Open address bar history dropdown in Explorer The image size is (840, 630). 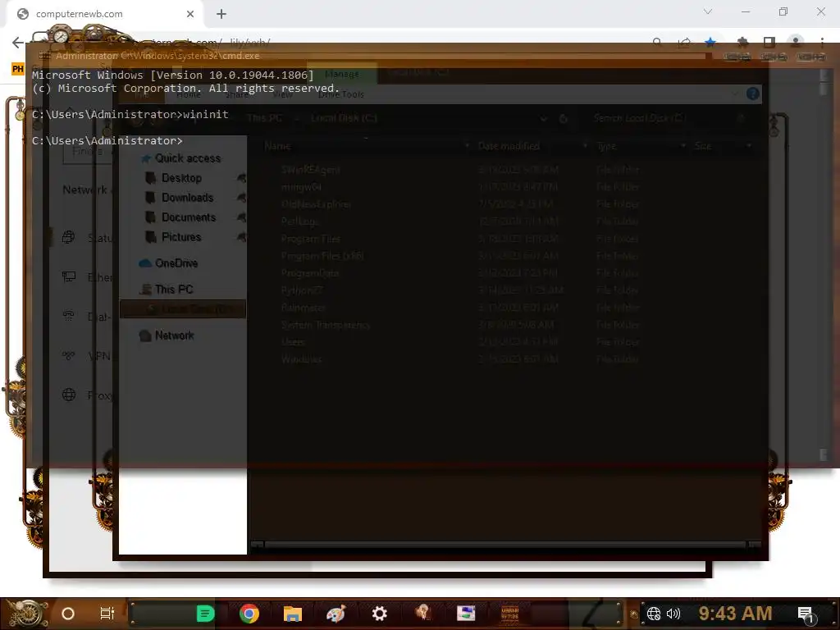(543, 118)
